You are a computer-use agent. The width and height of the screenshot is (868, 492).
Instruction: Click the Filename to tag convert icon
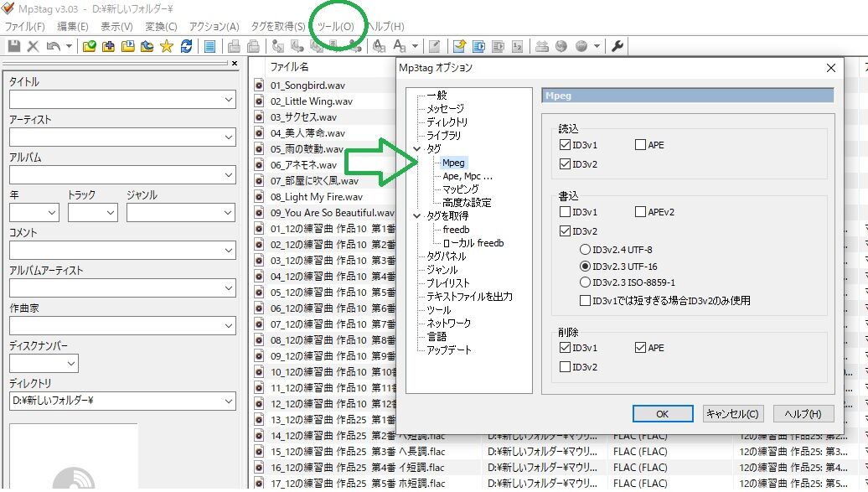tap(297, 47)
